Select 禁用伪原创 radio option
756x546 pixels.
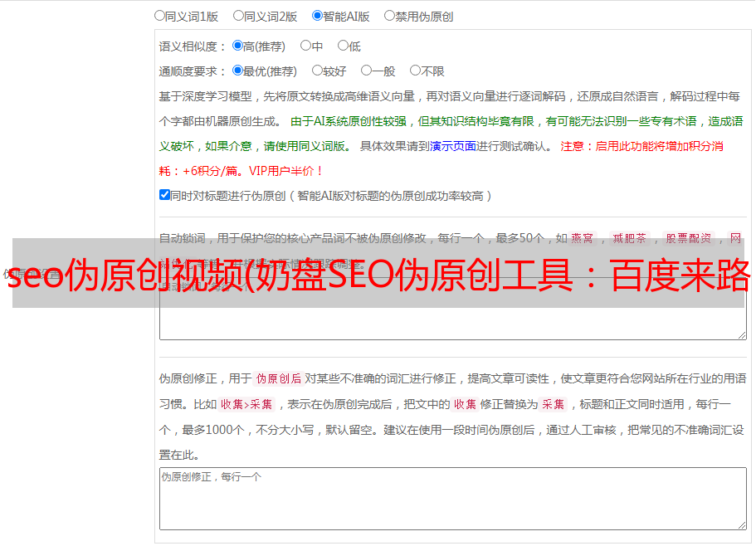pos(389,16)
